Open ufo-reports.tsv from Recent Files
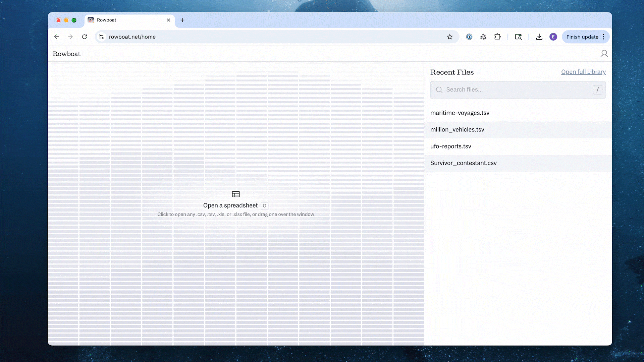 pos(451,146)
